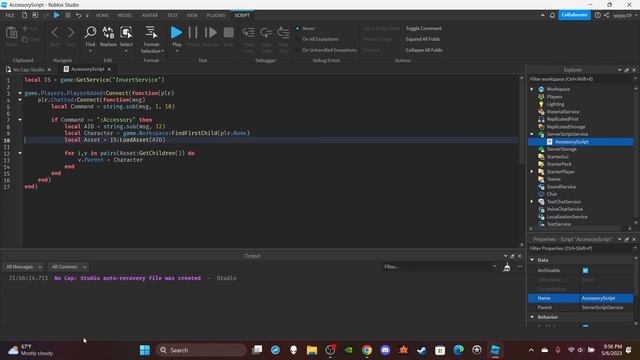Select On Unhandled Exceptions option

(x=298, y=50)
